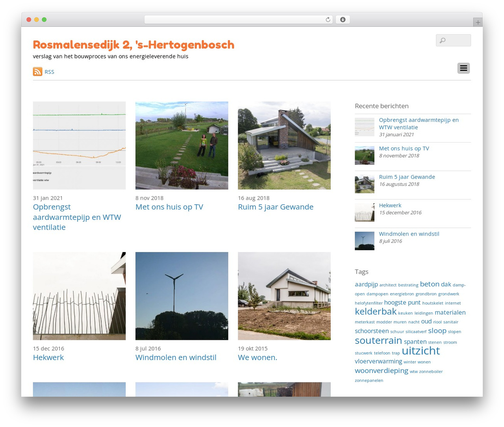Open sidebar recent post 'Ruim 5 jaar Gewande'
504x427 pixels.
pyautogui.click(x=407, y=176)
